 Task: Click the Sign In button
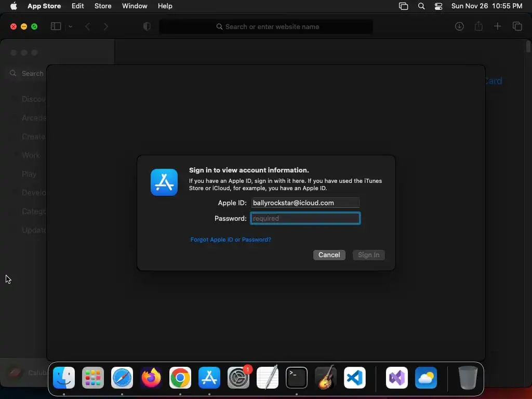(368, 255)
